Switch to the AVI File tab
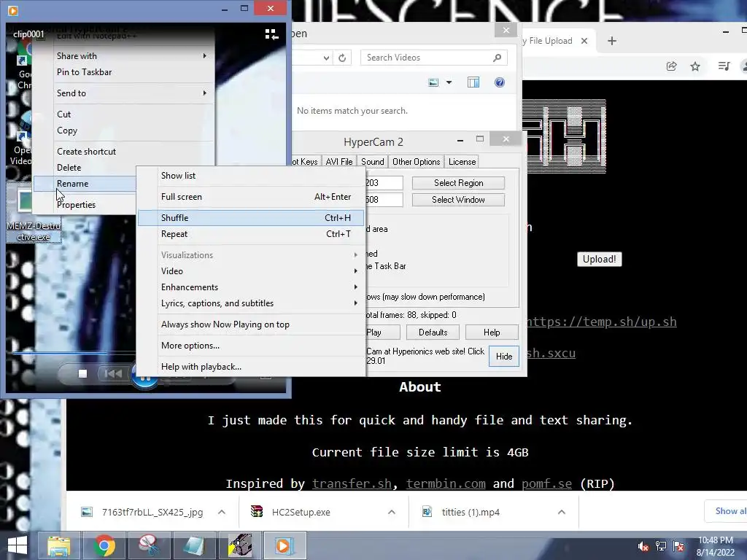This screenshot has width=747, height=560. [x=339, y=162]
